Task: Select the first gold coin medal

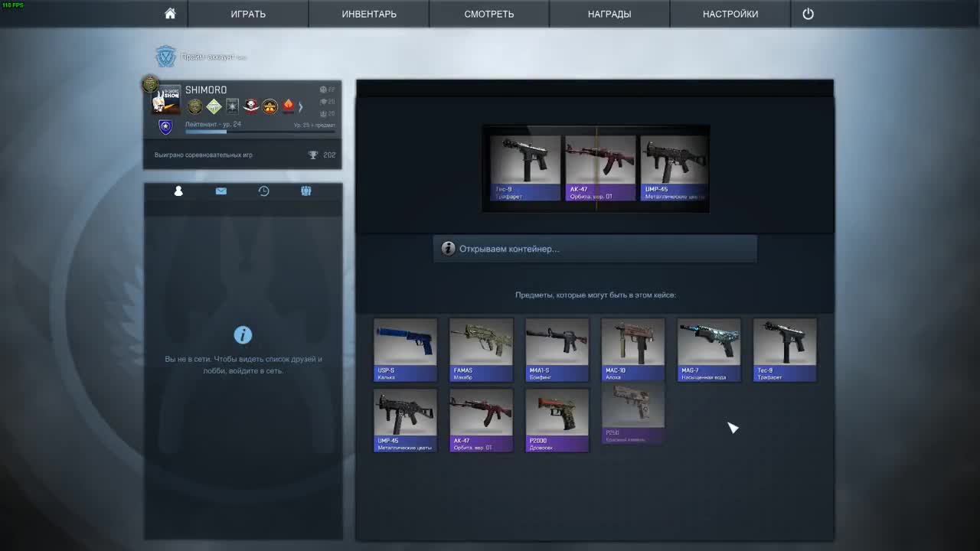Action: (x=195, y=106)
